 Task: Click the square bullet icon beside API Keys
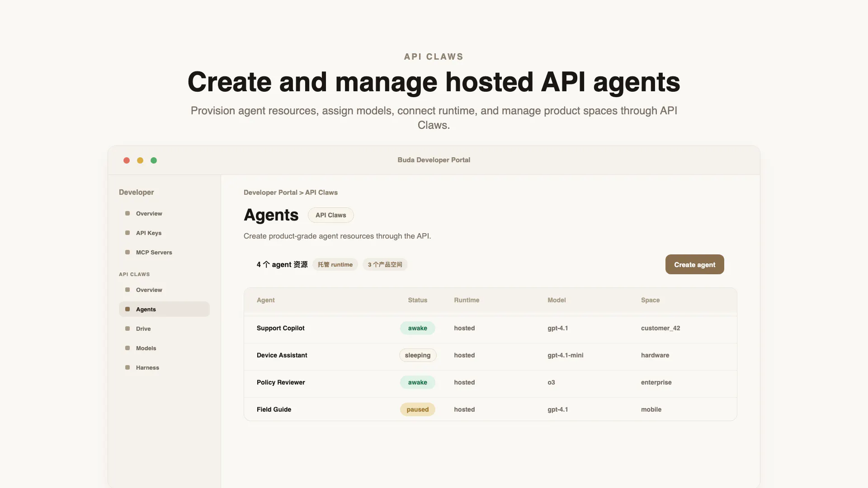coord(127,233)
